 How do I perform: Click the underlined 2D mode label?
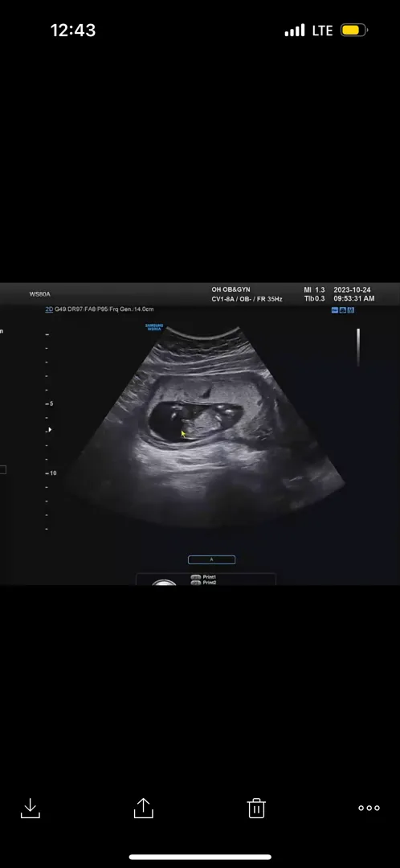tap(49, 309)
